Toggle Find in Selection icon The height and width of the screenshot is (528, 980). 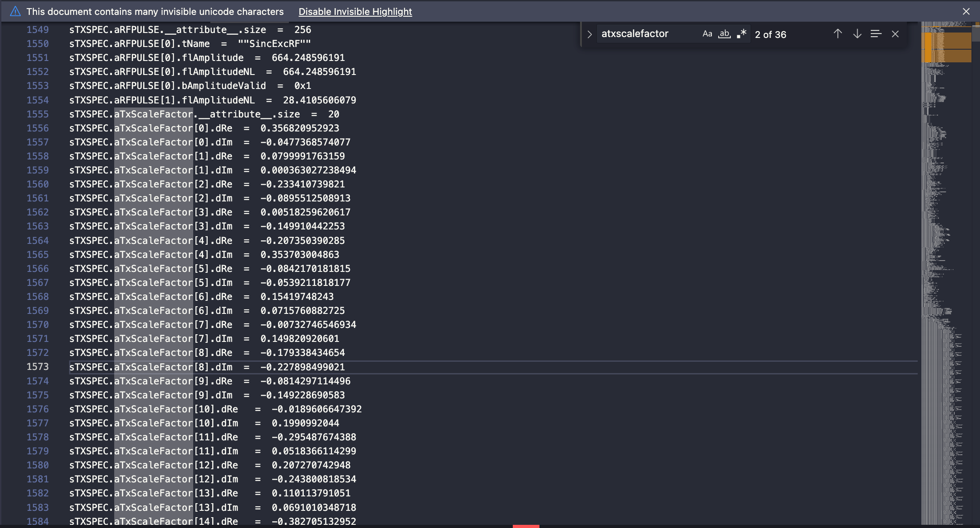[876, 34]
